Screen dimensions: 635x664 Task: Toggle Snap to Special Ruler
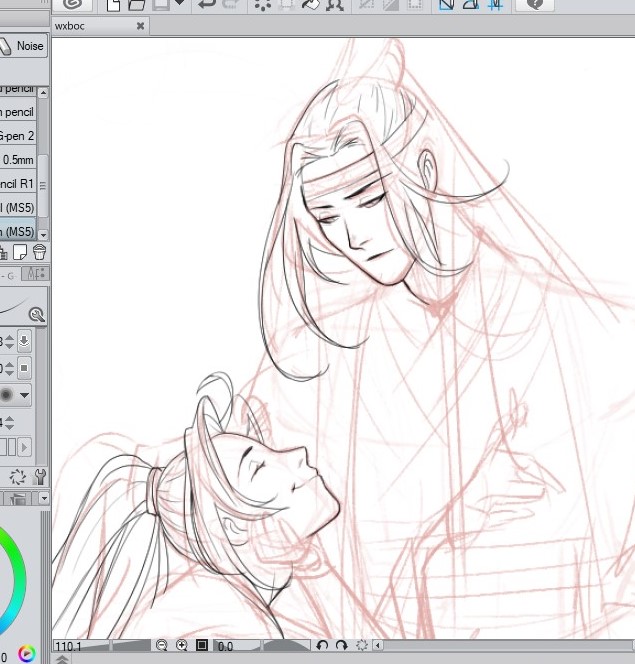click(471, 5)
